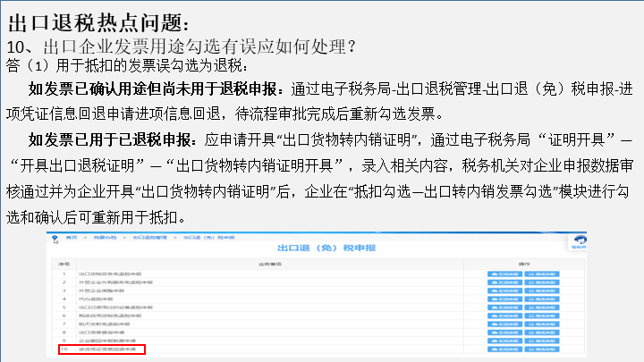Select row text 代办退税申报
Image resolution: width=644 pixels, height=362 pixels.
96,299
